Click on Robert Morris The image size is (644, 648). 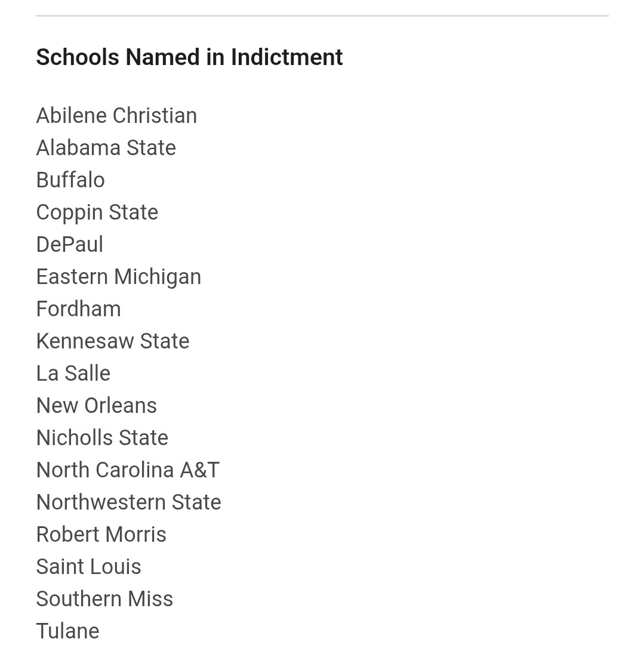(101, 535)
